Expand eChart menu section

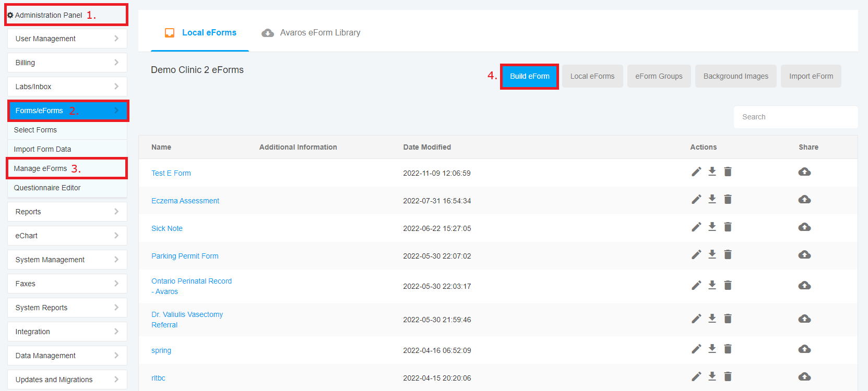point(67,236)
